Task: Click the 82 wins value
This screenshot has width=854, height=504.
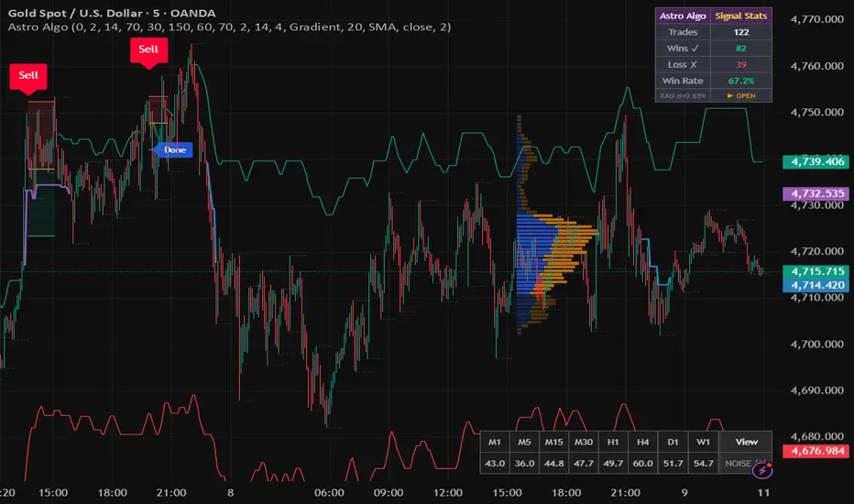Action: (740, 49)
